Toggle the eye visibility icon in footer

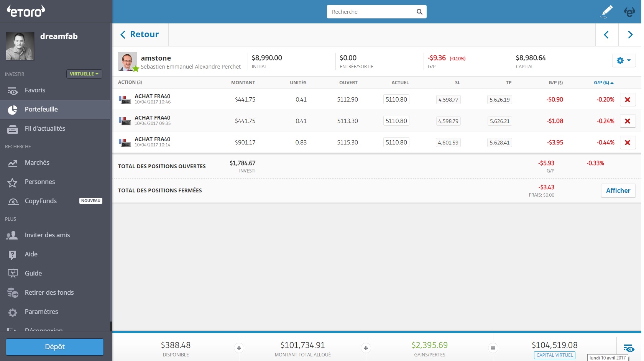[629, 348]
